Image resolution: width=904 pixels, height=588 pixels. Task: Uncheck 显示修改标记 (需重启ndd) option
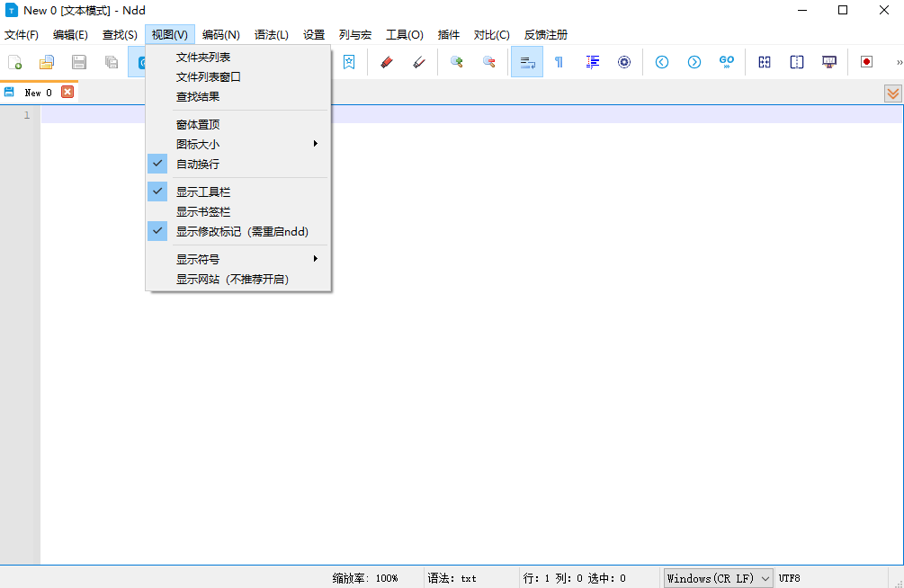click(x=237, y=231)
